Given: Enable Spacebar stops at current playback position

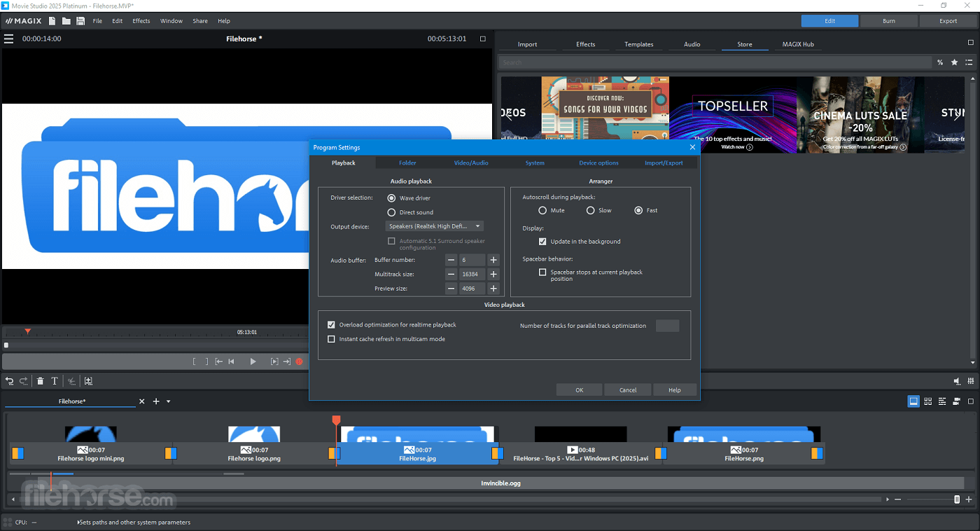Looking at the screenshot, I should (x=542, y=273).
